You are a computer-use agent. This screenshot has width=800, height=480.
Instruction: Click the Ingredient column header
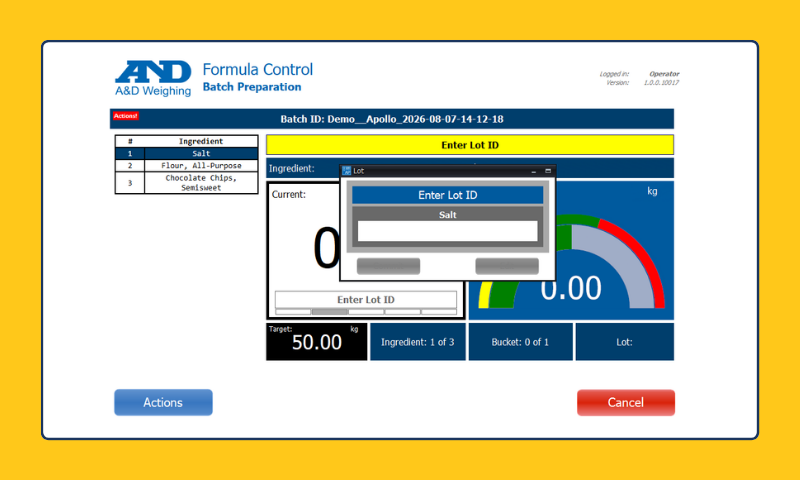pyautogui.click(x=201, y=141)
